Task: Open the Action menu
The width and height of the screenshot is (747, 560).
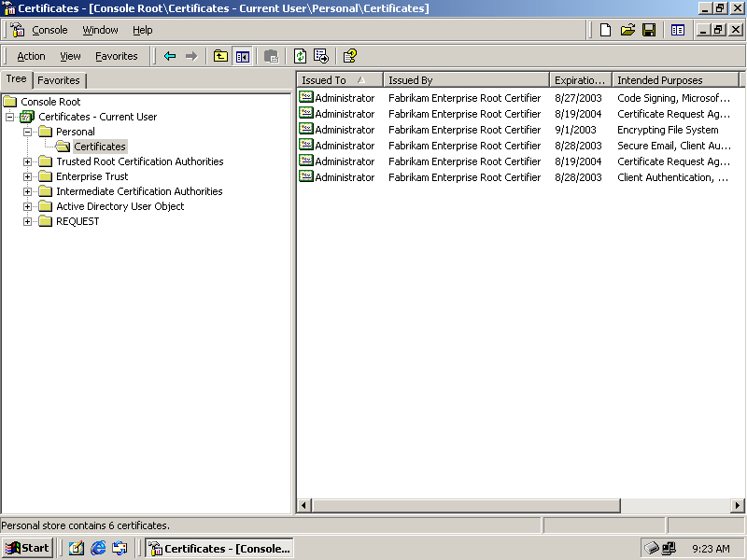Action: (x=31, y=56)
